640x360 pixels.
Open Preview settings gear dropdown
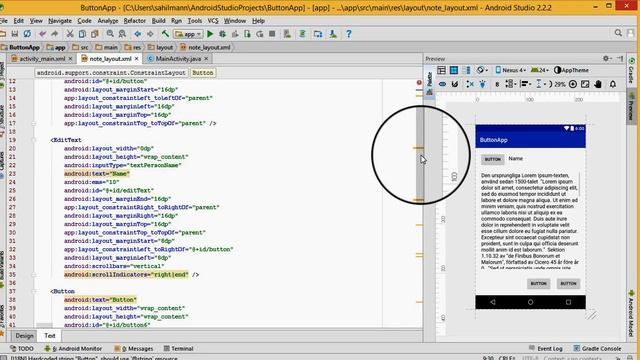click(607, 59)
